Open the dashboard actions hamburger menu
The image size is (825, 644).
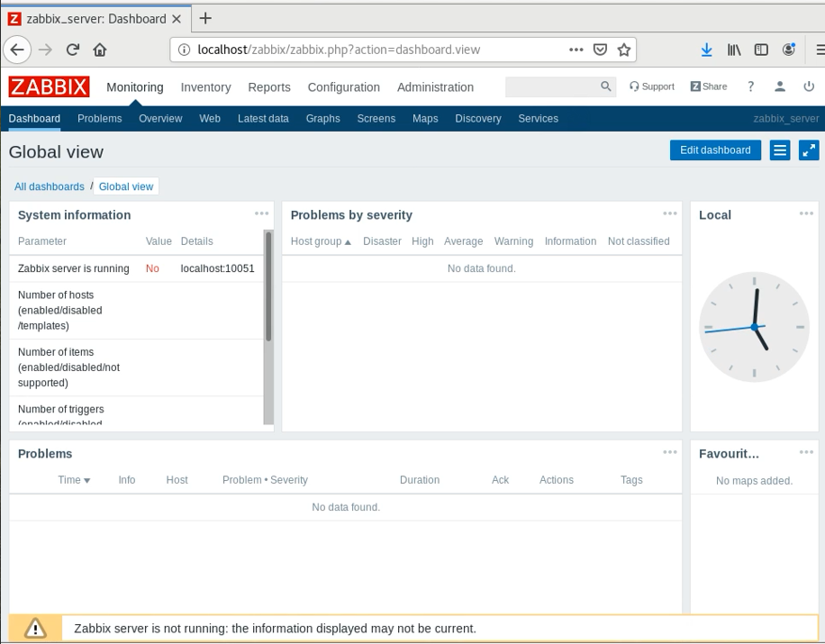pos(780,150)
